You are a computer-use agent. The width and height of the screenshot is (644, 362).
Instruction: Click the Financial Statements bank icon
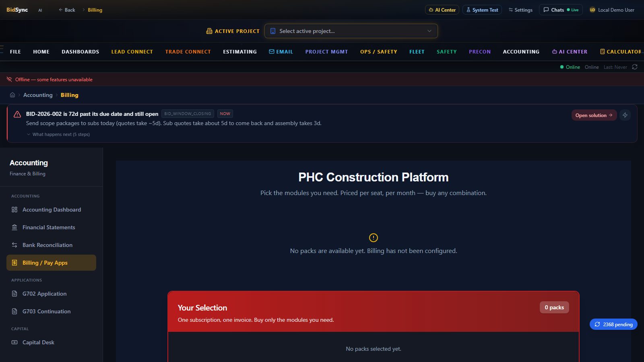(x=14, y=227)
